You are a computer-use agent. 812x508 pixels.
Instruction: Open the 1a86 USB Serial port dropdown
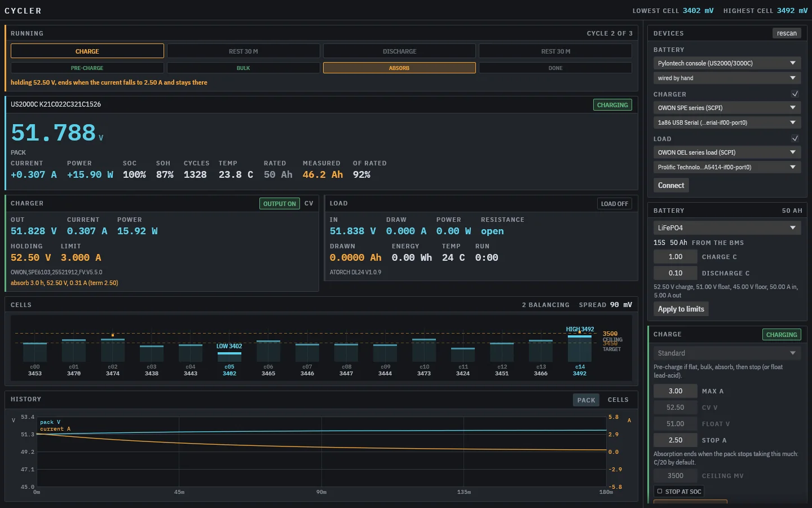727,122
